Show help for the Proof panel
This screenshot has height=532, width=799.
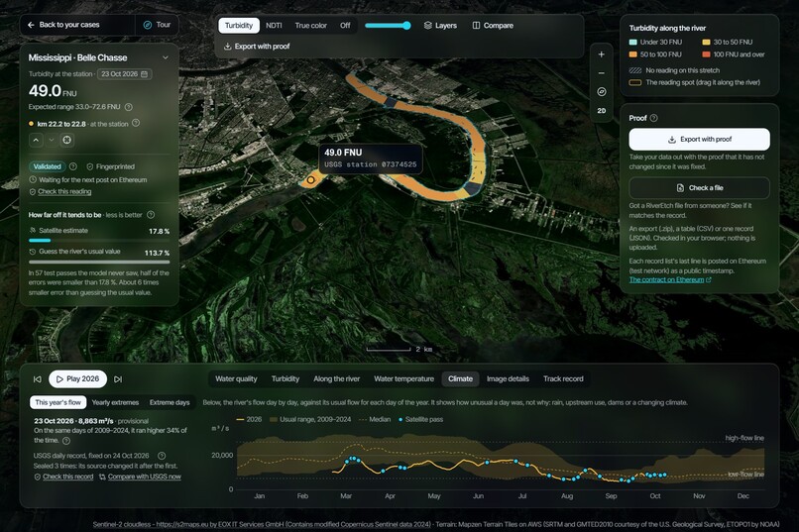point(654,118)
